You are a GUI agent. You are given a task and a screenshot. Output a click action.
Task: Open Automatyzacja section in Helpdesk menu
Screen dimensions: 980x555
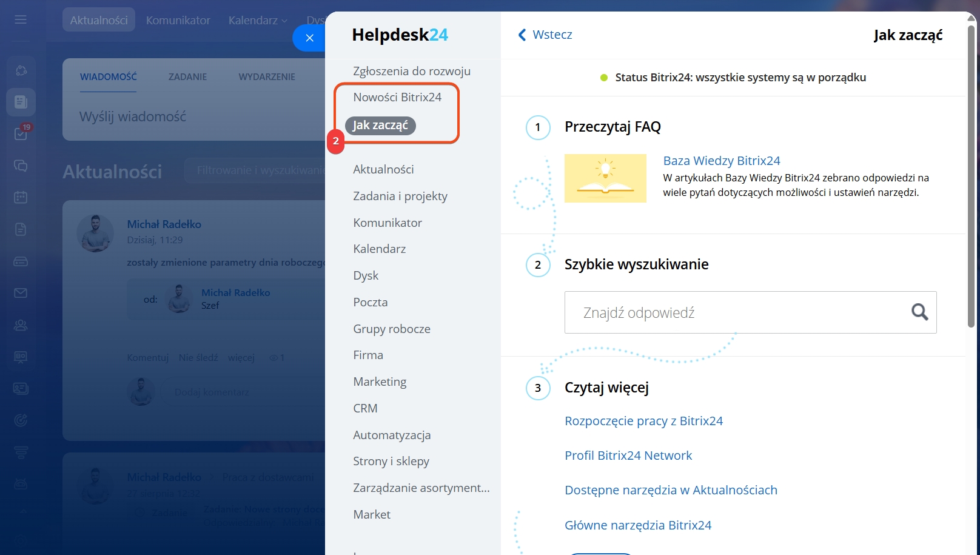coord(392,435)
